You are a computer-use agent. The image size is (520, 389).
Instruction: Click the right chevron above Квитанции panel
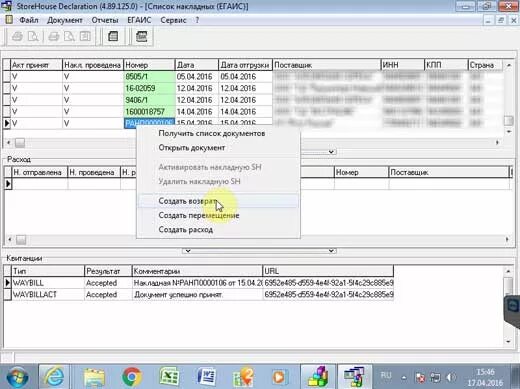tap(331, 251)
